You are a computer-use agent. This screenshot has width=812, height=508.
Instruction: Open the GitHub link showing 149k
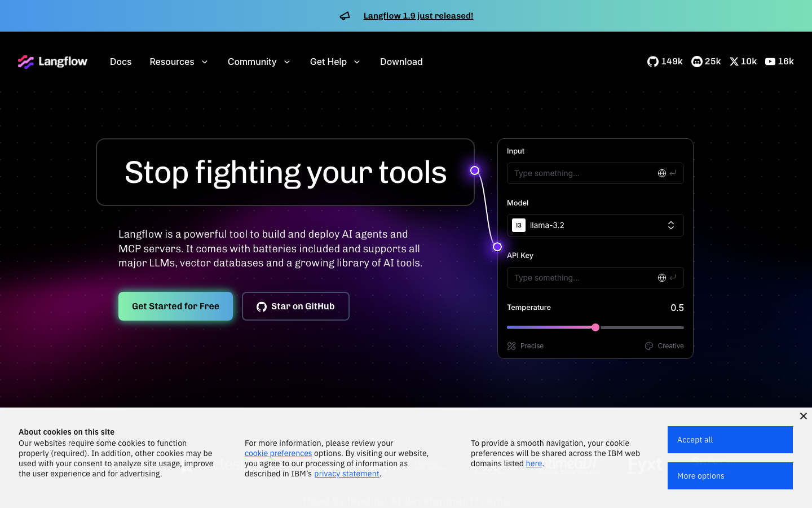(x=665, y=62)
